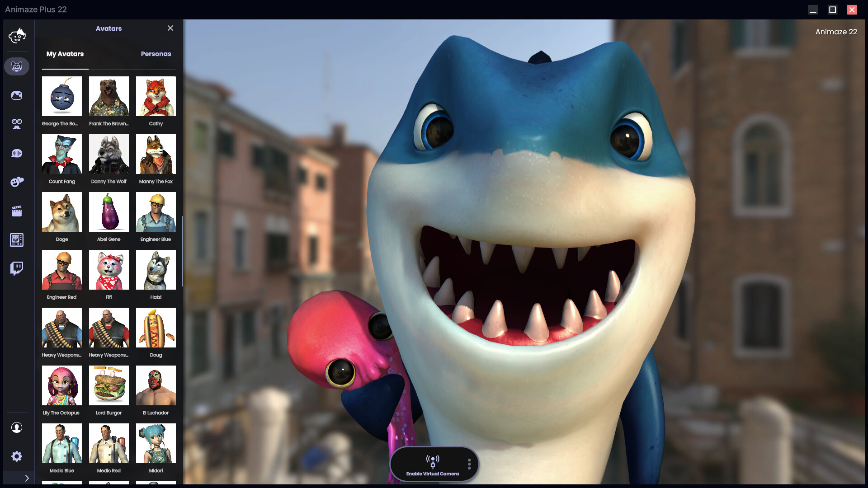The image size is (868, 488).
Task: Switch to the Personas tab
Action: point(156,54)
